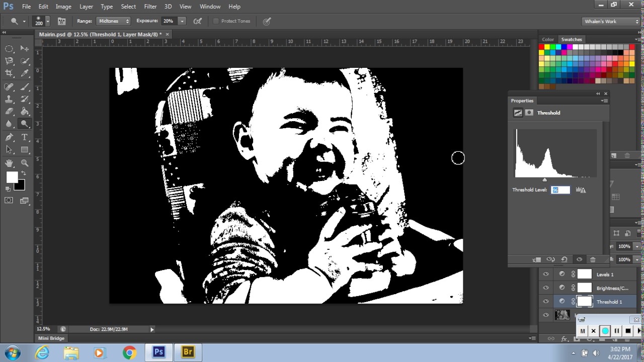644x362 pixels.
Task: Select the Elliptical Marquee tool
Action: (9, 49)
